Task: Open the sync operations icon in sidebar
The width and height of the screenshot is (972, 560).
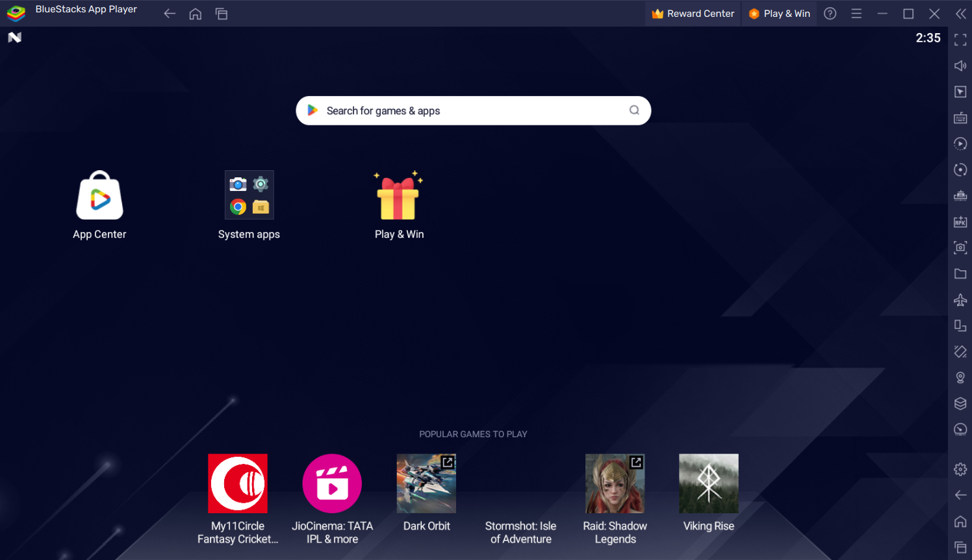Action: (x=960, y=170)
